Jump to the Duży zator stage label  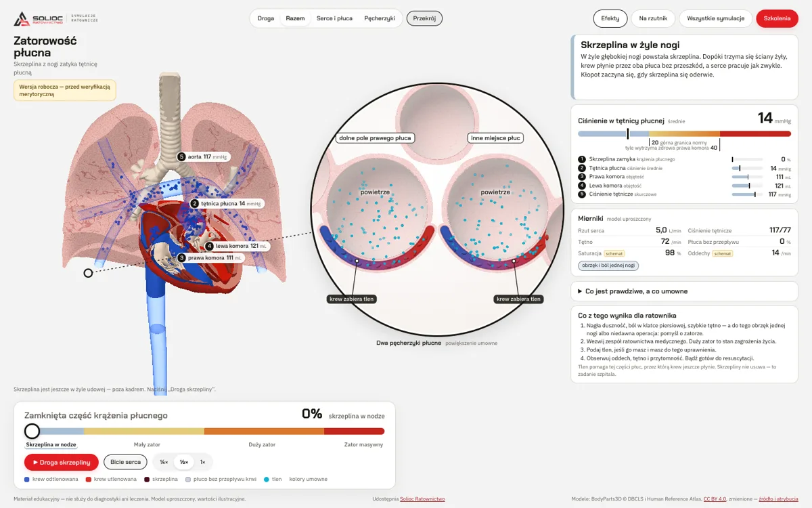tap(262, 445)
